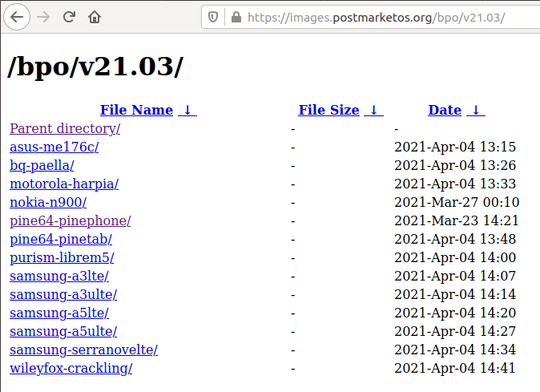540x392 pixels.
Task: Sort listing by File Name header
Action: 136,111
